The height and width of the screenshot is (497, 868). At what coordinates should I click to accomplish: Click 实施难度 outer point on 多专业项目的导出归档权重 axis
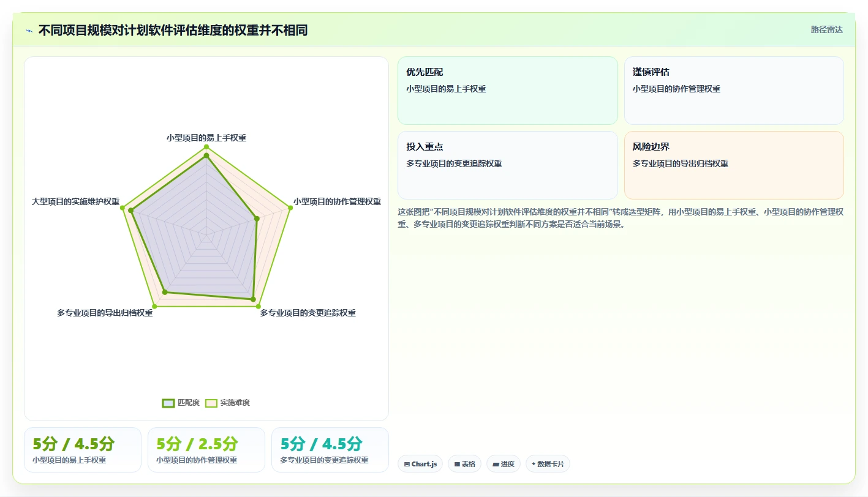[154, 306]
